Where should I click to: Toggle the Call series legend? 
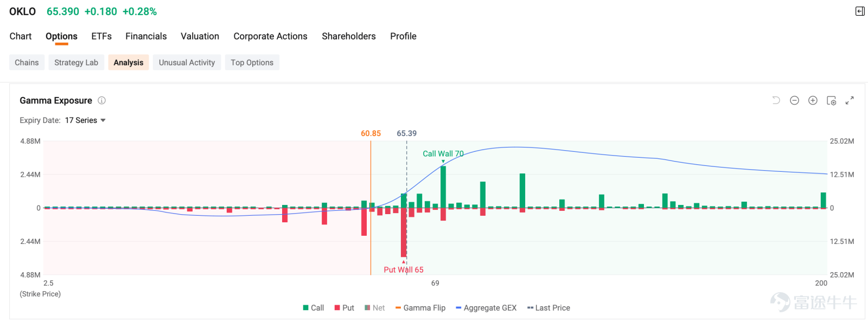point(314,308)
